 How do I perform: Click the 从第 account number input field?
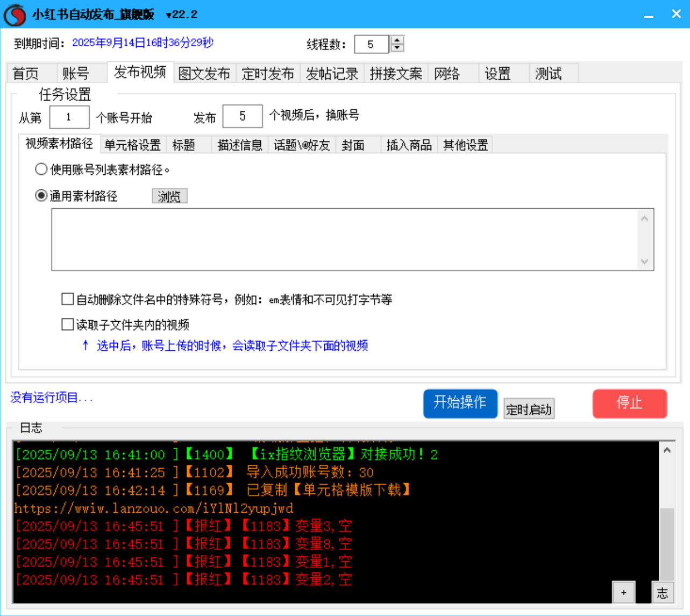69,116
